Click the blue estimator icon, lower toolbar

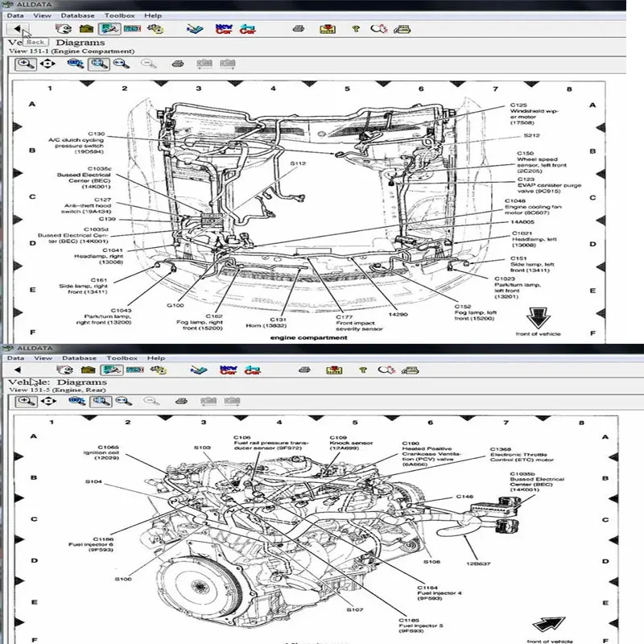tap(199, 370)
